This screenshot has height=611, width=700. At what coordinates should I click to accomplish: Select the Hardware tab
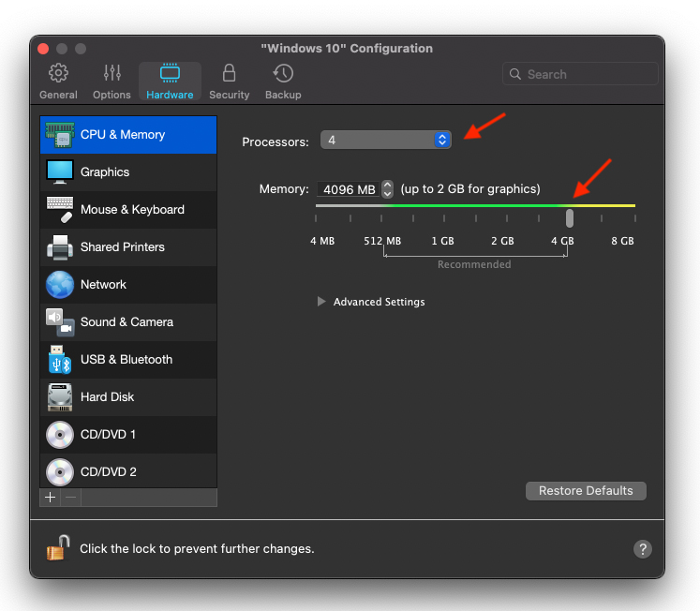170,82
